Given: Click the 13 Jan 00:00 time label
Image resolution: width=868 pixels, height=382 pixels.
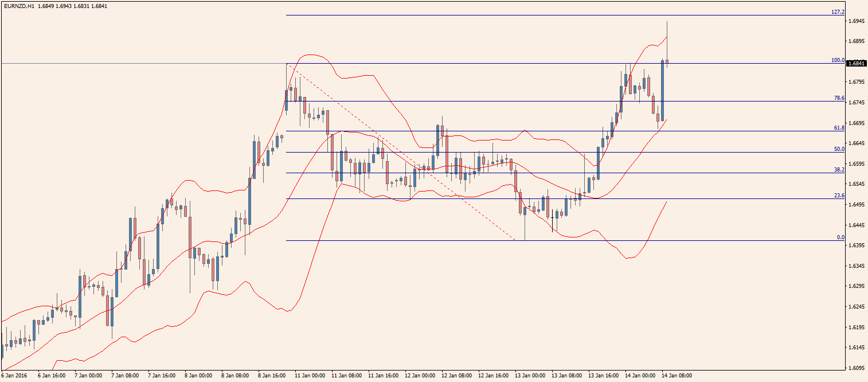Looking at the screenshot, I should click(530, 376).
